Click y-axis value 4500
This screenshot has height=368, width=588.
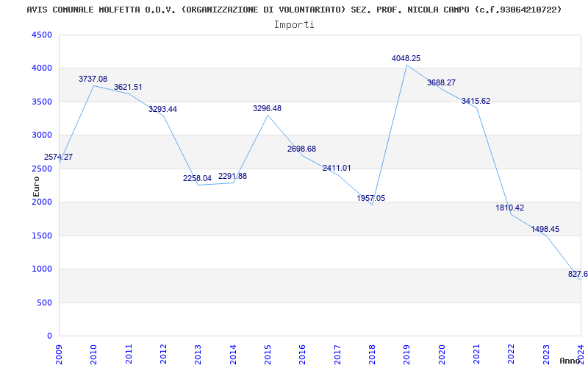tap(42, 35)
